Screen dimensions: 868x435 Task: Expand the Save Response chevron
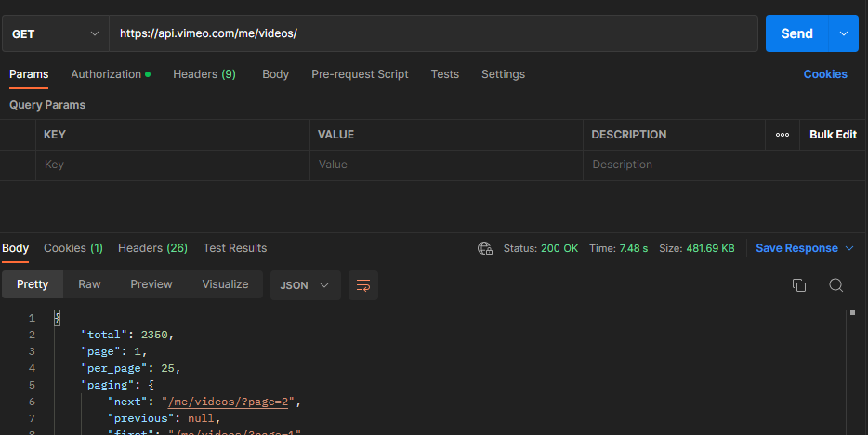(x=849, y=248)
